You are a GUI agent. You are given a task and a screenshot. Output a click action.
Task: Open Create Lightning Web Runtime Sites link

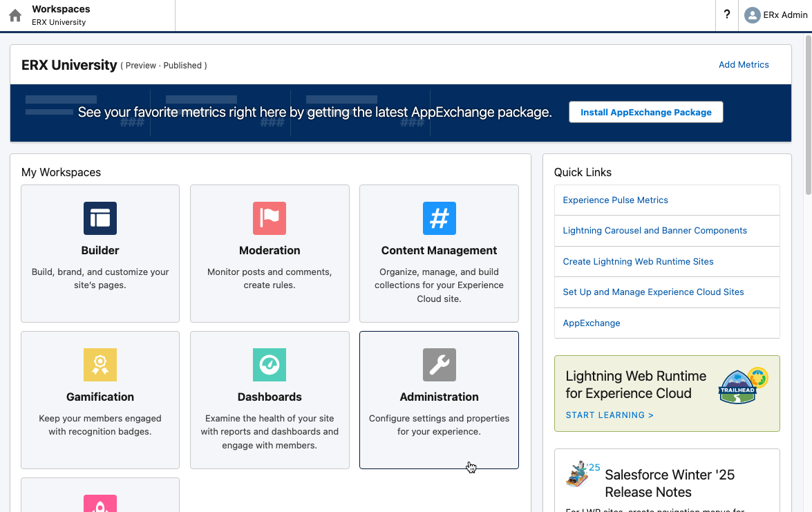638,262
